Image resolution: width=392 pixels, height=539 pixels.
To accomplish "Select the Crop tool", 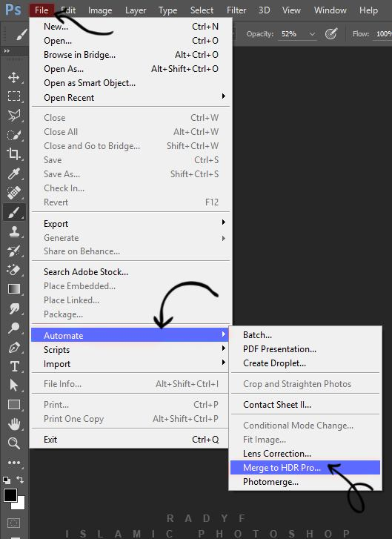I will tap(14, 153).
